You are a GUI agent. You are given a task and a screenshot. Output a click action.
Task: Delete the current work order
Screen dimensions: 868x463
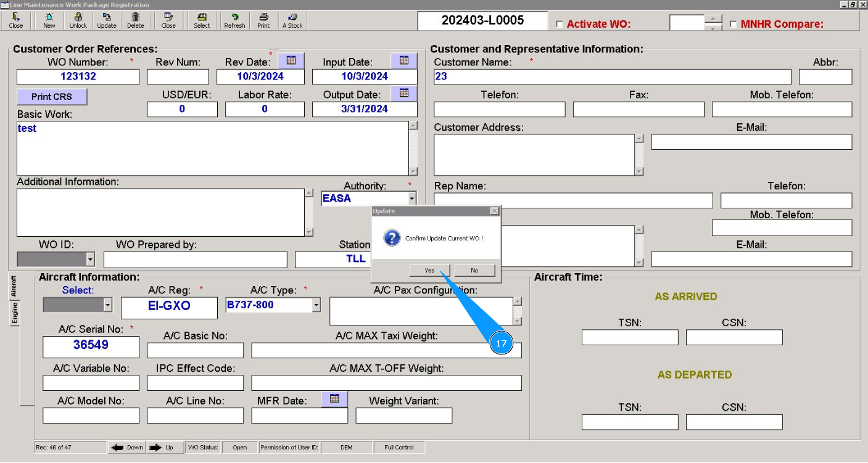[136, 20]
